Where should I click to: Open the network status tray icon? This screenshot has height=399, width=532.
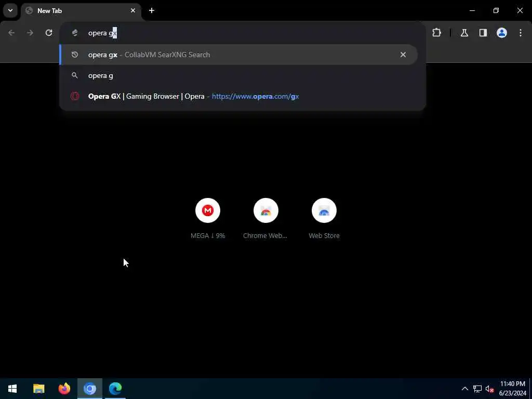477,389
